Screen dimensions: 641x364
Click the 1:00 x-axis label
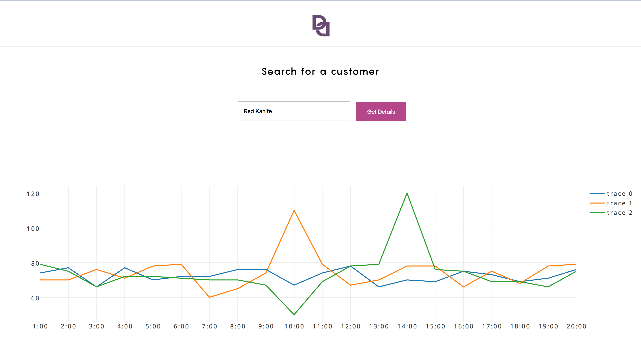tap(40, 326)
